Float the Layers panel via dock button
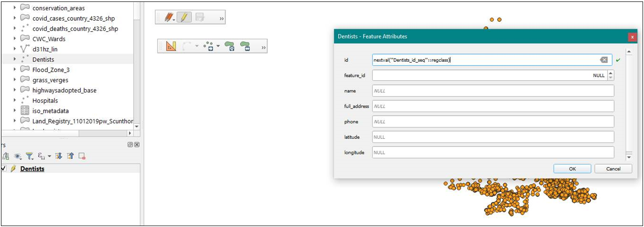 tap(130, 145)
